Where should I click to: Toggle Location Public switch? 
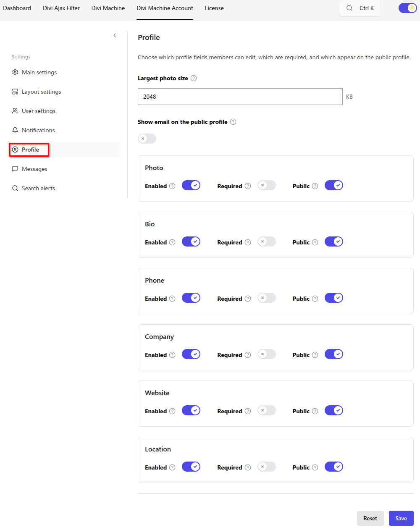(x=334, y=467)
